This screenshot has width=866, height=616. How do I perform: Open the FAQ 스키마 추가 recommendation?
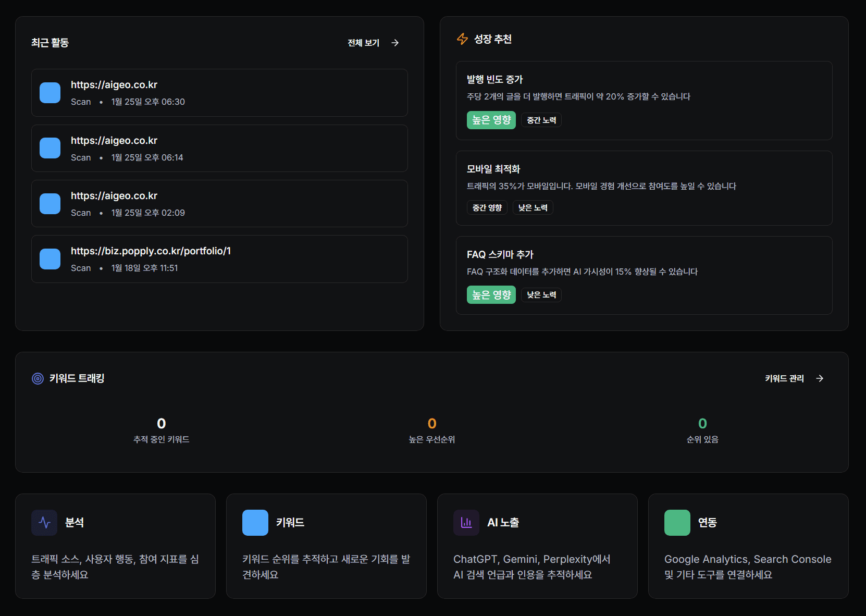pos(644,275)
